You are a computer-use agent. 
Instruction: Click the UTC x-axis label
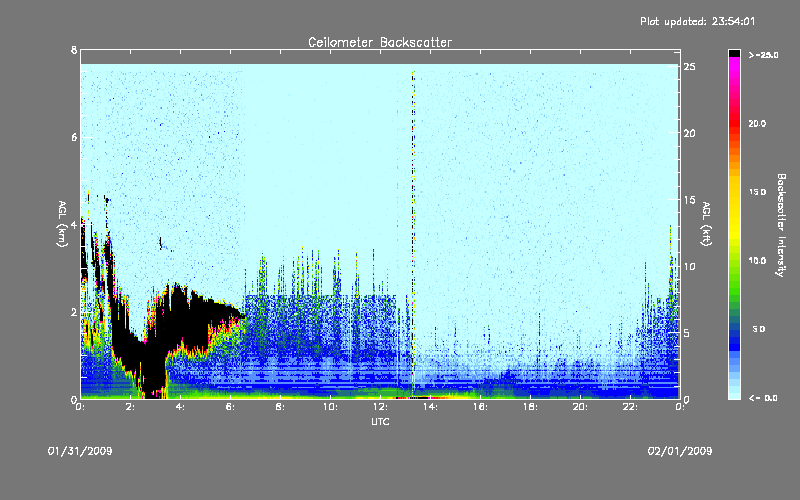[x=379, y=422]
